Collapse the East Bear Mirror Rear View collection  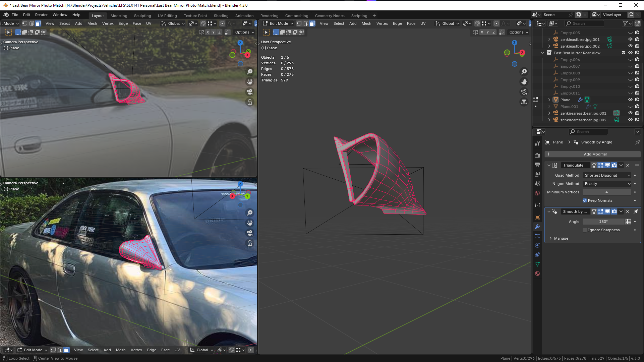point(542,53)
